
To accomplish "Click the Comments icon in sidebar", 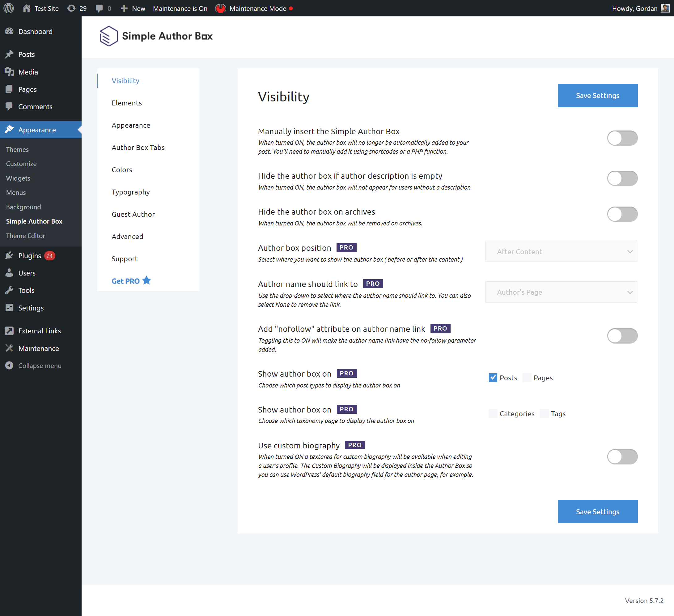I will click(x=9, y=106).
